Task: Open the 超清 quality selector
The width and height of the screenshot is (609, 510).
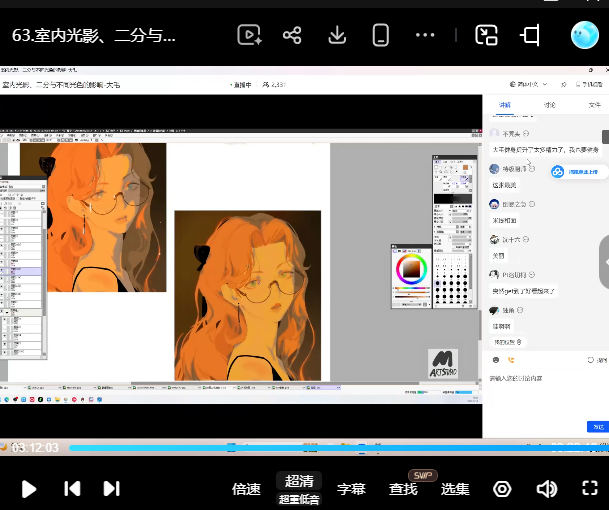Action: (299, 481)
